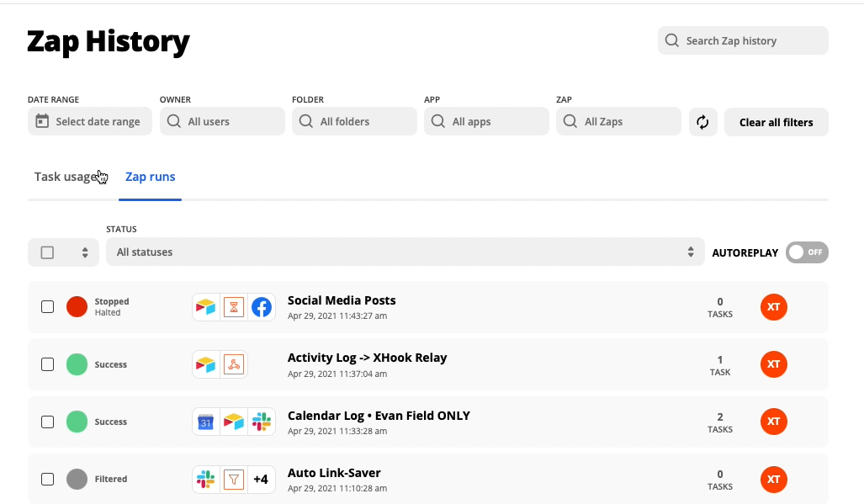Click XT owner avatar in Activity Log row
The width and height of the screenshot is (864, 504).
click(774, 364)
